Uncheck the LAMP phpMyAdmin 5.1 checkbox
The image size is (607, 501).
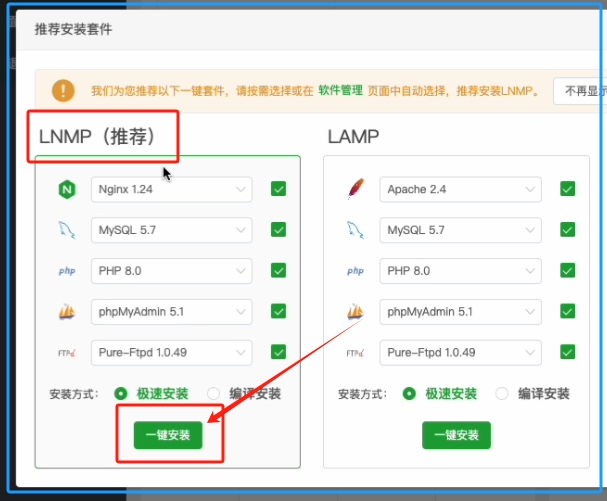pyautogui.click(x=568, y=311)
